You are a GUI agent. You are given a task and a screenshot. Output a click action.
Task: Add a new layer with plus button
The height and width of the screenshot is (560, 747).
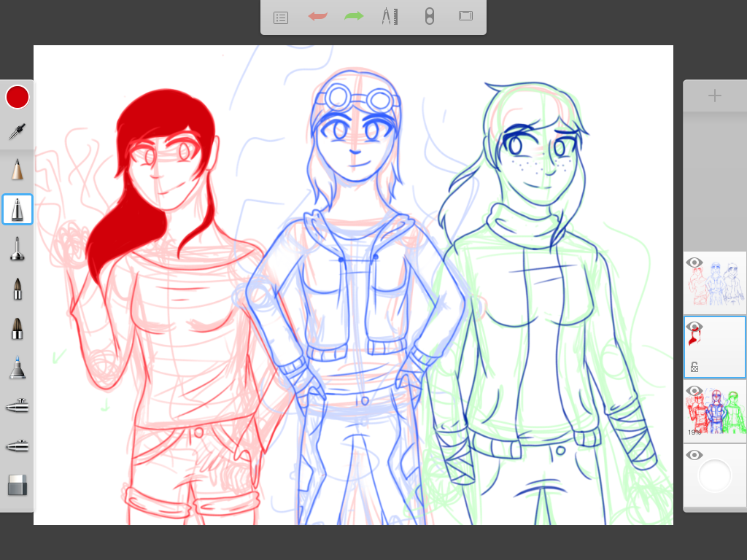(714, 96)
